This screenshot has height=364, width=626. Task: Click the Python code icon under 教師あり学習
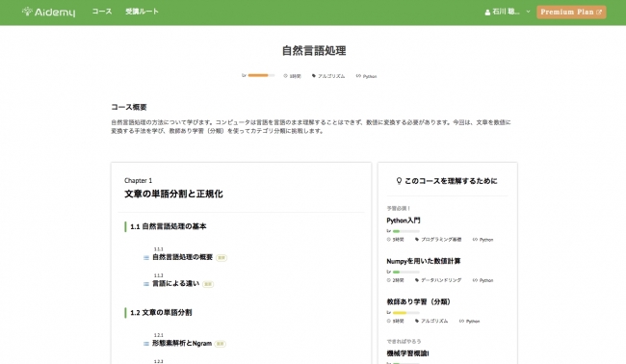point(461,321)
